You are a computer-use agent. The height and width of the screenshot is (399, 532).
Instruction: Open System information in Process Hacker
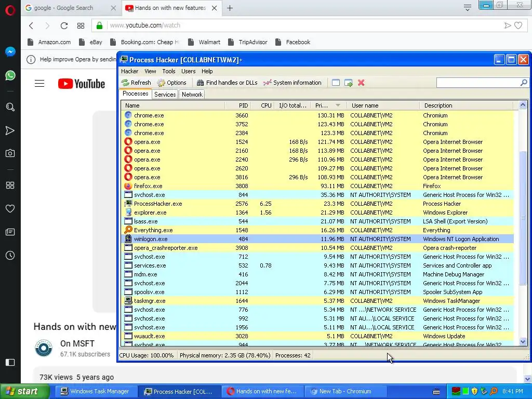292,83
